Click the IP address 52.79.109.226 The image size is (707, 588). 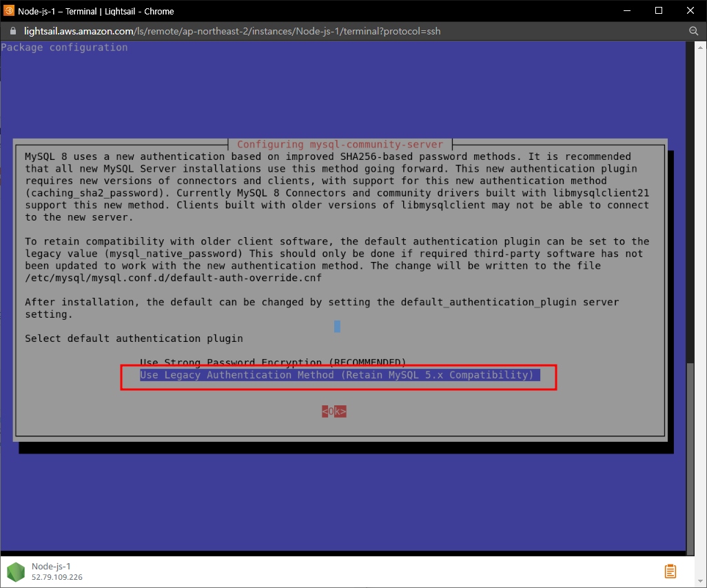click(x=57, y=577)
